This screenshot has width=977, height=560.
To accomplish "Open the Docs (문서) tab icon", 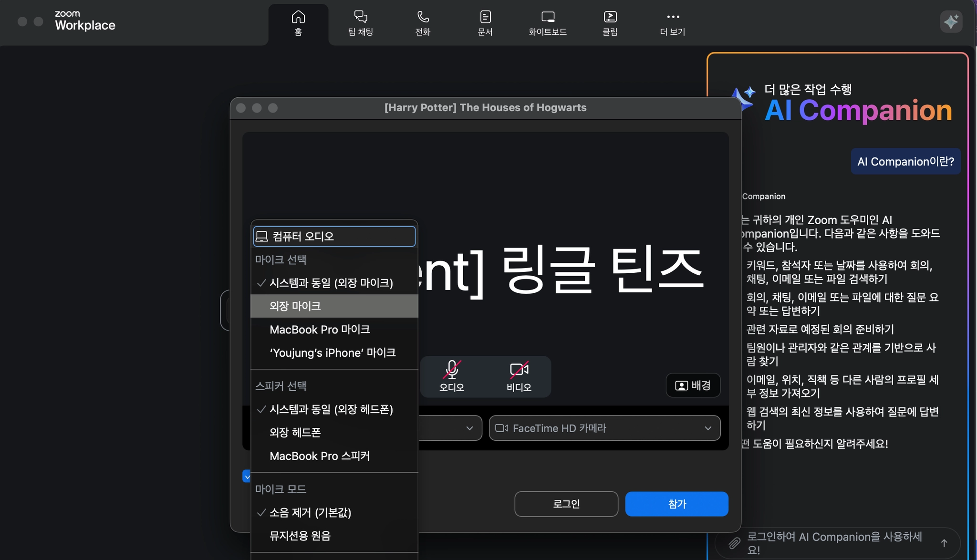I will [485, 17].
